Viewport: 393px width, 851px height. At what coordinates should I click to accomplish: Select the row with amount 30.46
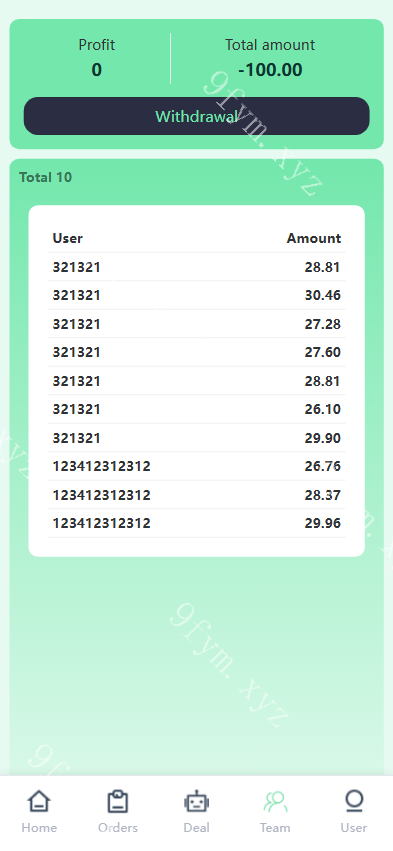pyautogui.click(x=196, y=295)
